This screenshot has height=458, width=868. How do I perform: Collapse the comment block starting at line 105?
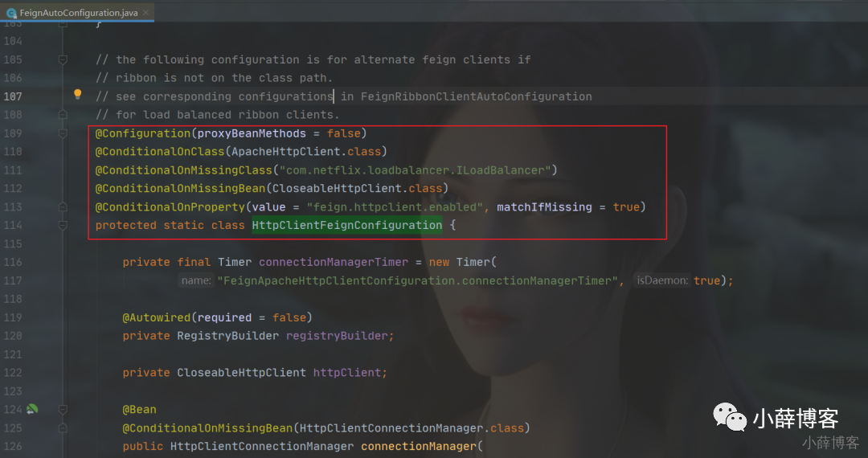pos(63,59)
